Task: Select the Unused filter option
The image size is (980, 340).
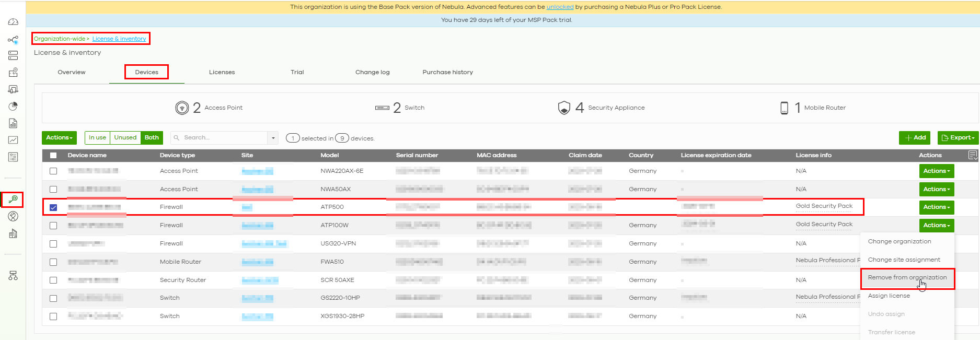Action: (125, 138)
